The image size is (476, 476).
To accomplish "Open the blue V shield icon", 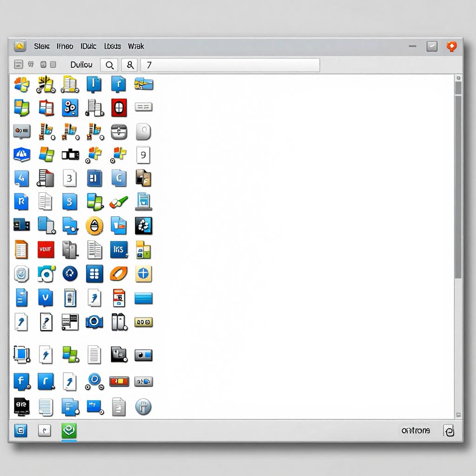I will [x=46, y=297].
